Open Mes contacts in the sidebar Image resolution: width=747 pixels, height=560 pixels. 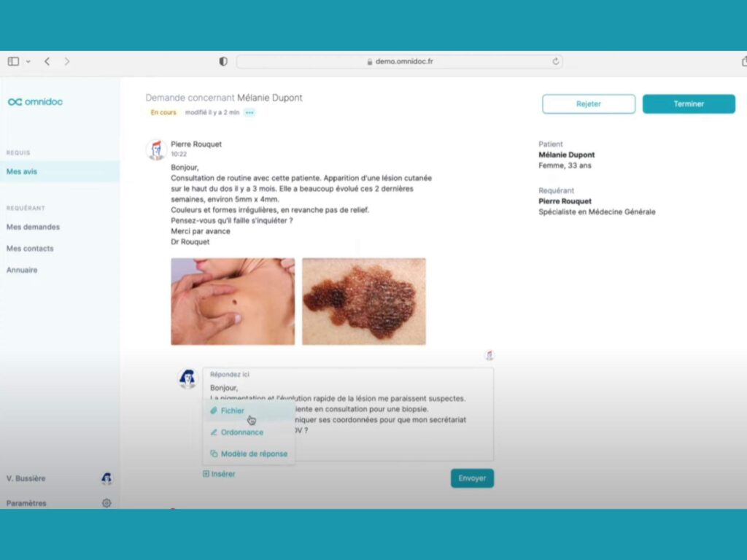(x=30, y=249)
